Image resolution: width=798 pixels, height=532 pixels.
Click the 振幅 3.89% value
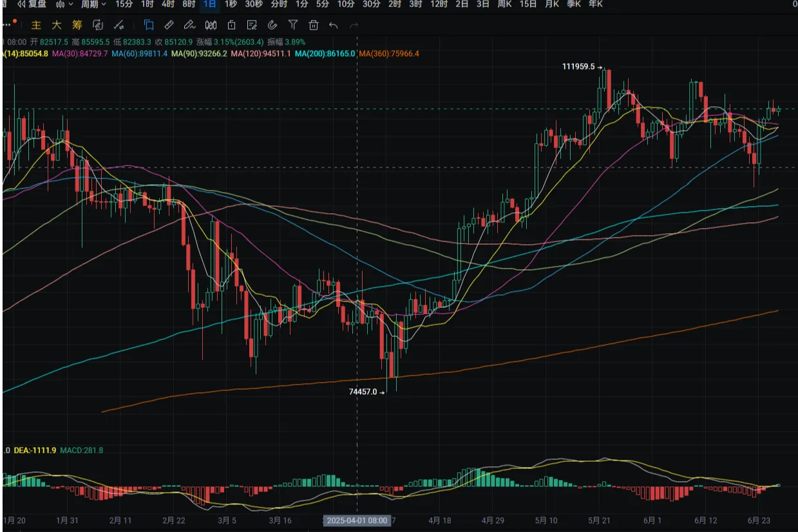coord(288,42)
